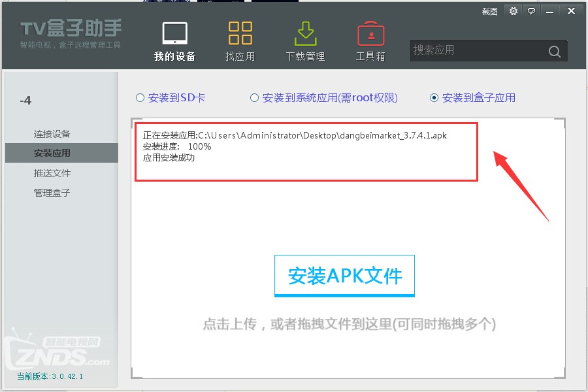Click the dangbeimarket apk installation log

pos(293,136)
